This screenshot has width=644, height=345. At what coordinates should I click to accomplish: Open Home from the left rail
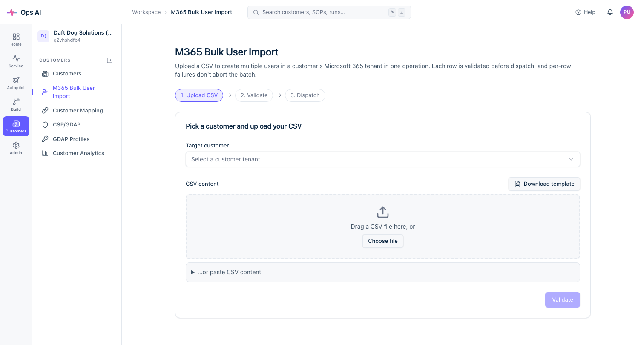pyautogui.click(x=16, y=40)
